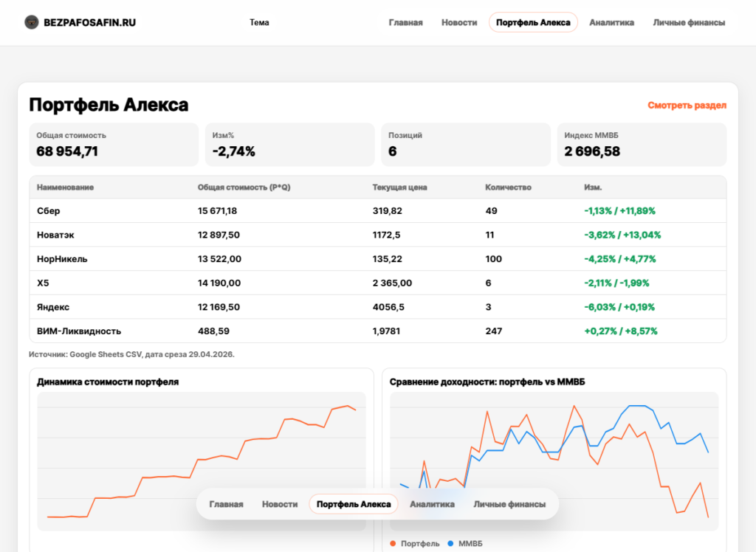
Task: Click the Индекс ММВБ 2 696,58 card
Action: tap(642, 145)
